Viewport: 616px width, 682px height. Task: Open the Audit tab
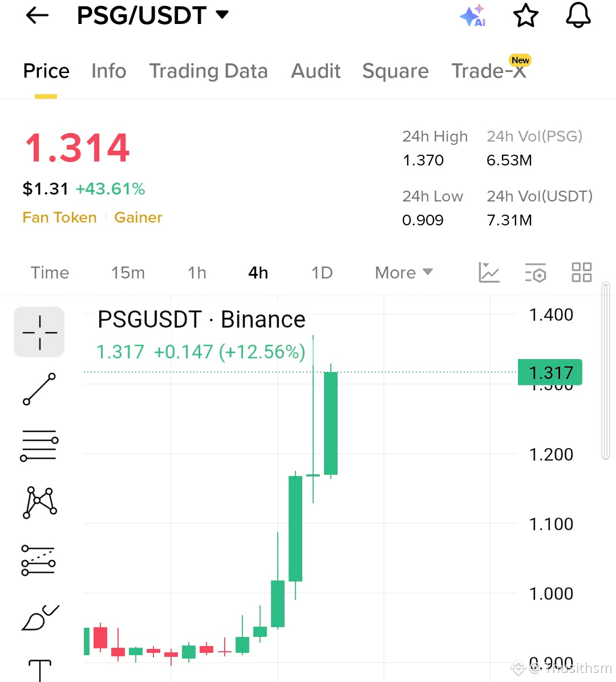[315, 71]
